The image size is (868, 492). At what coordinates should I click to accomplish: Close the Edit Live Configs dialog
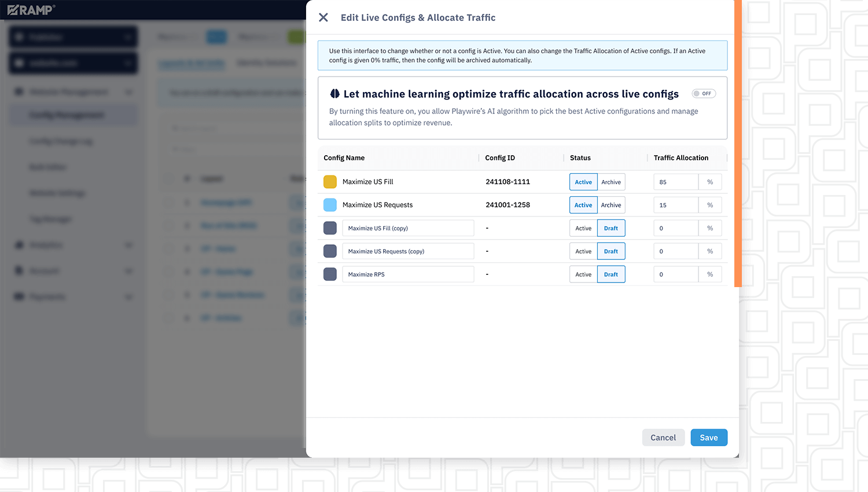(x=323, y=17)
